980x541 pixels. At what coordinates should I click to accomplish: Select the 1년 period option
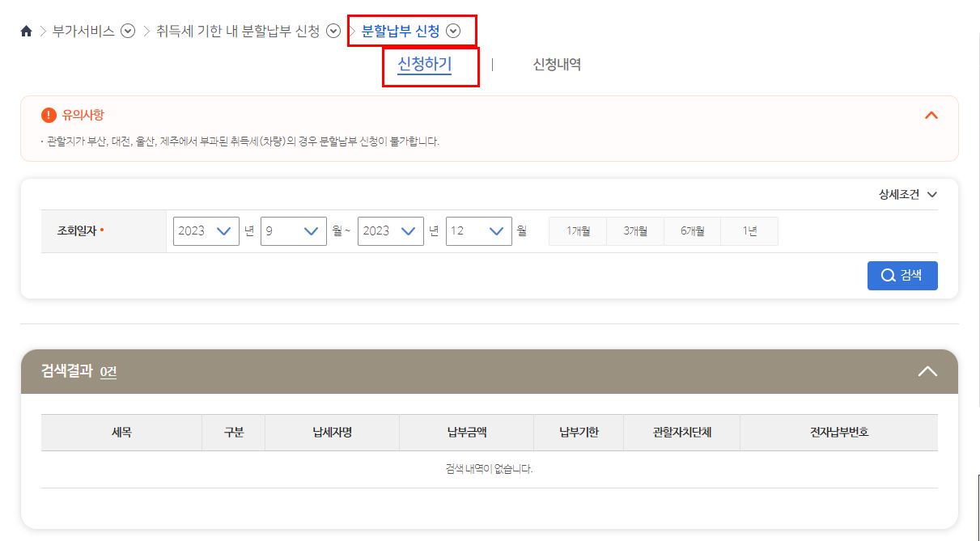(749, 230)
